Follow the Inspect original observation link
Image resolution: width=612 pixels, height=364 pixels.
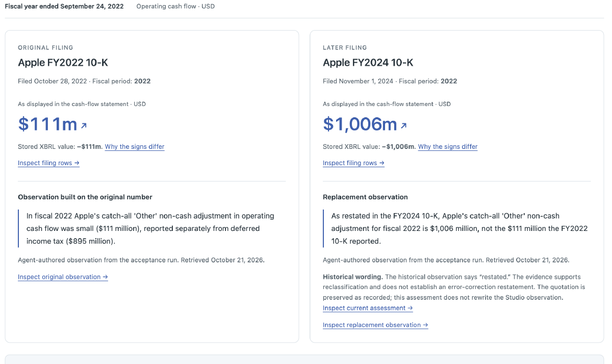pos(63,277)
